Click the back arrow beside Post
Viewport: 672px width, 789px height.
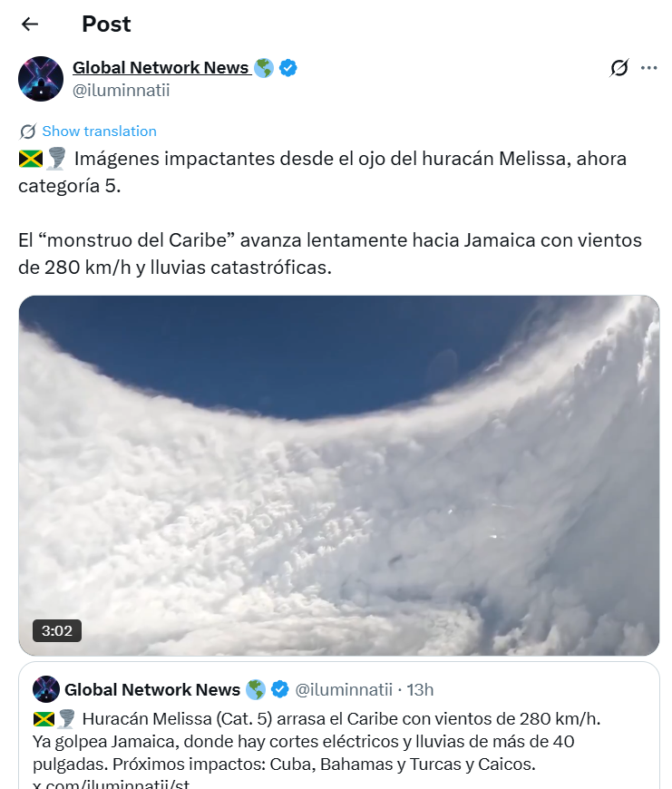pos(30,24)
